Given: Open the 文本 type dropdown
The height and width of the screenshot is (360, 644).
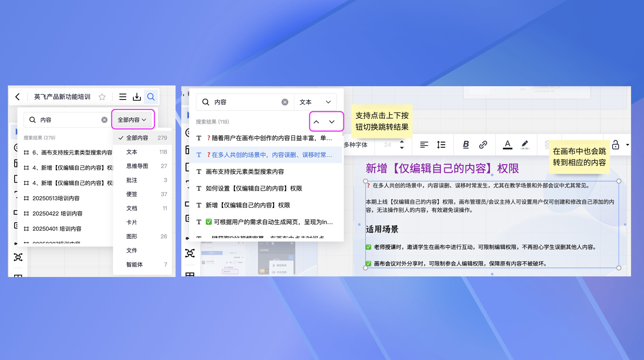Looking at the screenshot, I should 315,102.
